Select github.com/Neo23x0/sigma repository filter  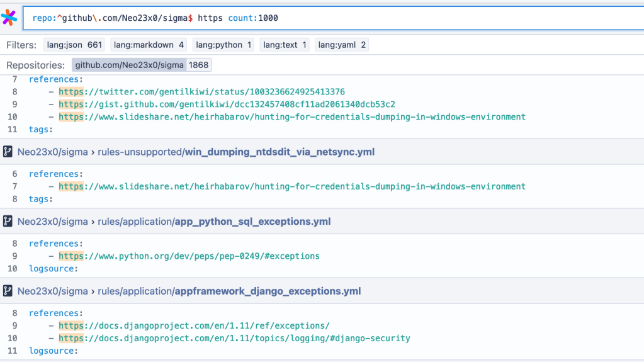coord(141,65)
